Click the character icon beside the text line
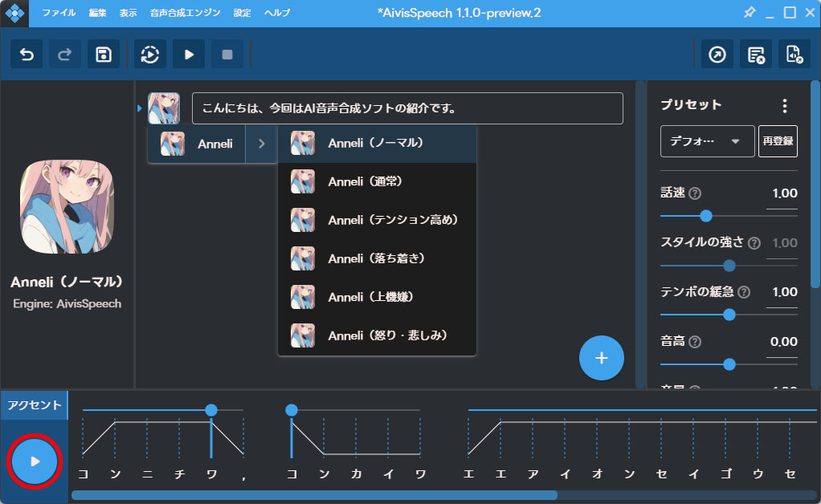 tap(164, 108)
